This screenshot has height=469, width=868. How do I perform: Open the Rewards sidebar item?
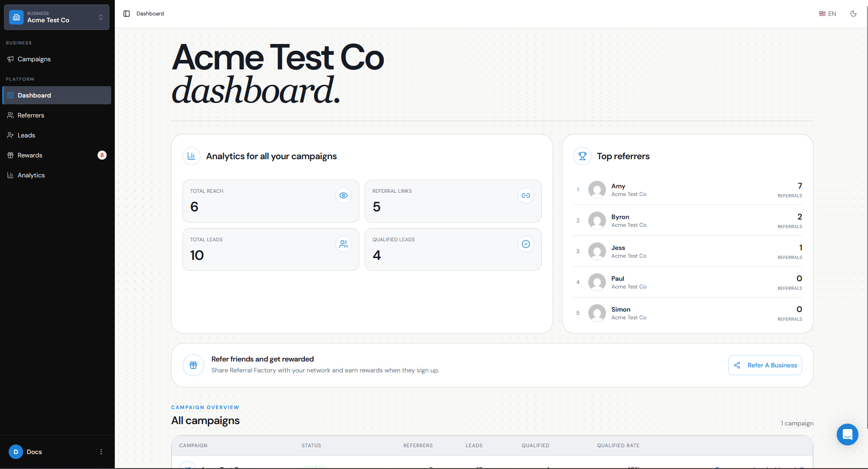[57, 155]
